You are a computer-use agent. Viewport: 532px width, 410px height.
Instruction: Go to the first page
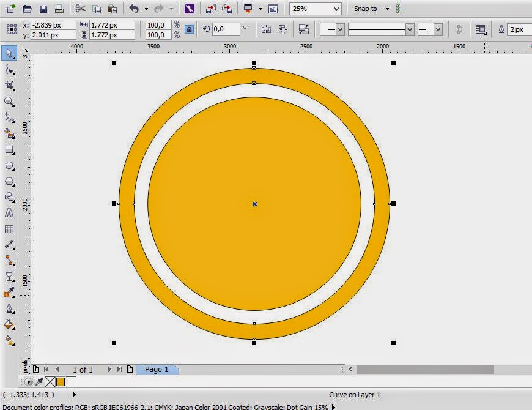[x=46, y=369]
